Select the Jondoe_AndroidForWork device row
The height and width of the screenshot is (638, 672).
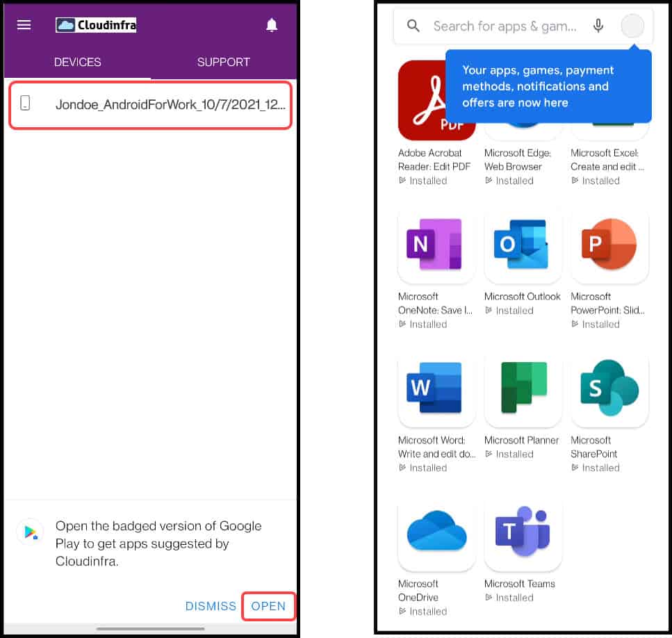point(150,104)
